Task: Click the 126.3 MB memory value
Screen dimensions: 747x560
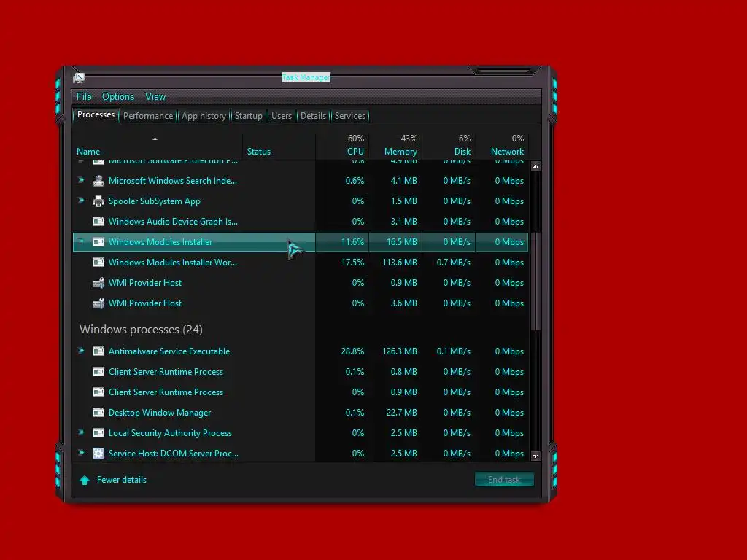Action: [400, 351]
